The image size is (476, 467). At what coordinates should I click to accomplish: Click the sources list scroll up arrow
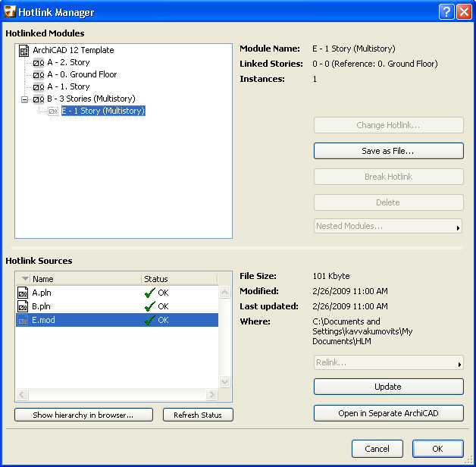click(x=224, y=292)
